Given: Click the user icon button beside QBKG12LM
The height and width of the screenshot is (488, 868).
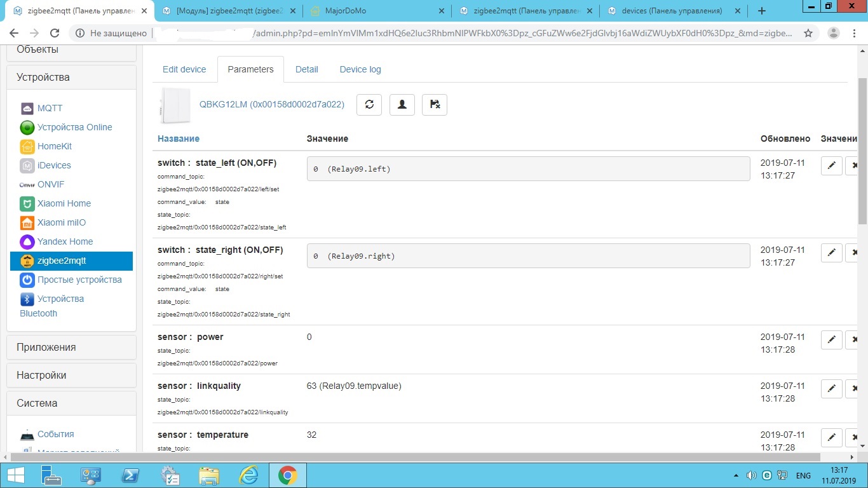Looking at the screenshot, I should point(402,104).
